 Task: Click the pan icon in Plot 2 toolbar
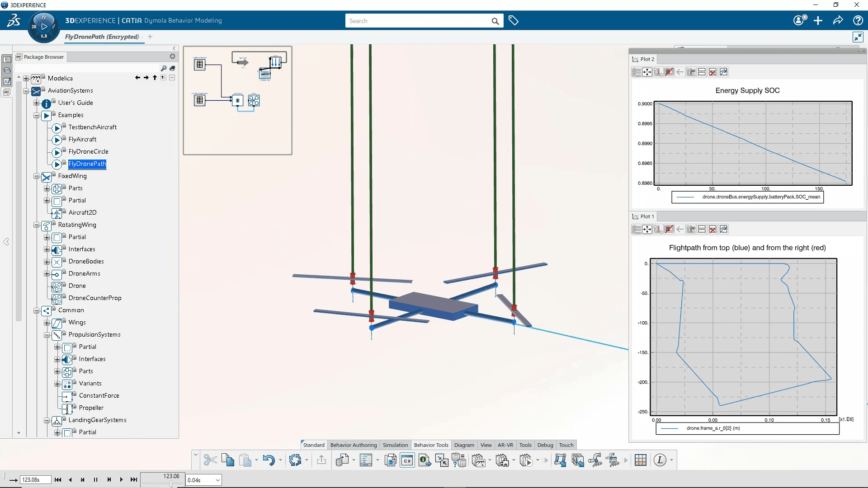(647, 71)
